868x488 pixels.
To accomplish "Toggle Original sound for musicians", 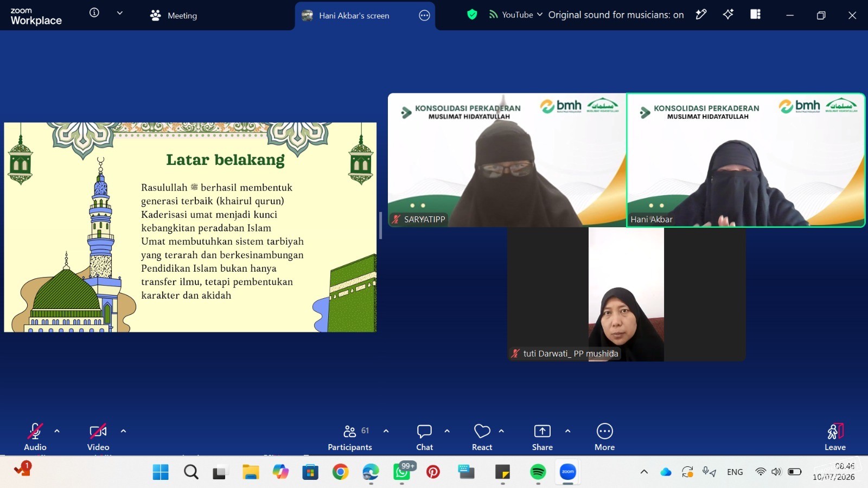I will pos(616,15).
